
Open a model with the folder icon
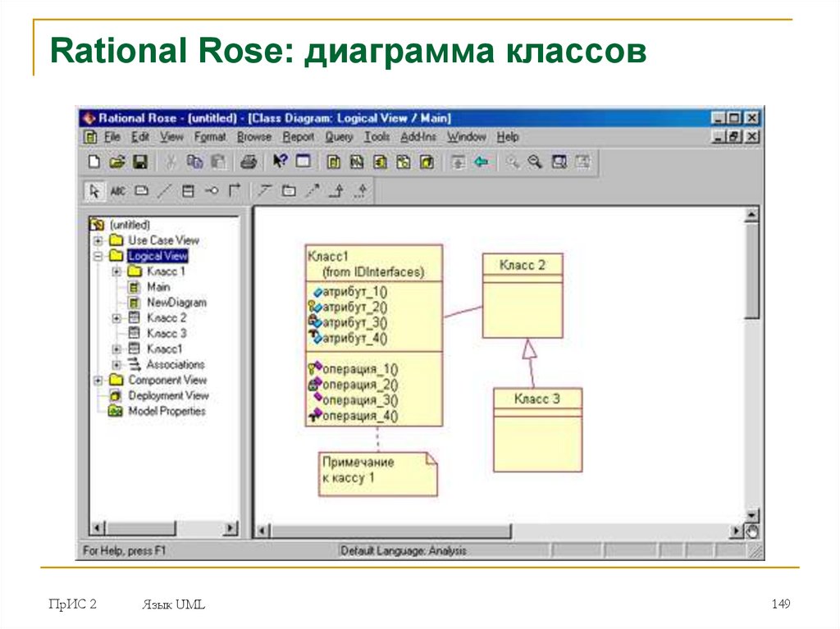116,162
